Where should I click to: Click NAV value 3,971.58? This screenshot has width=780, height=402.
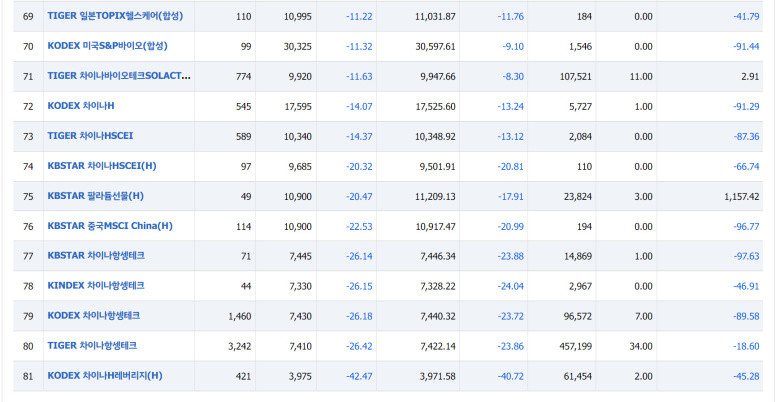pos(438,376)
